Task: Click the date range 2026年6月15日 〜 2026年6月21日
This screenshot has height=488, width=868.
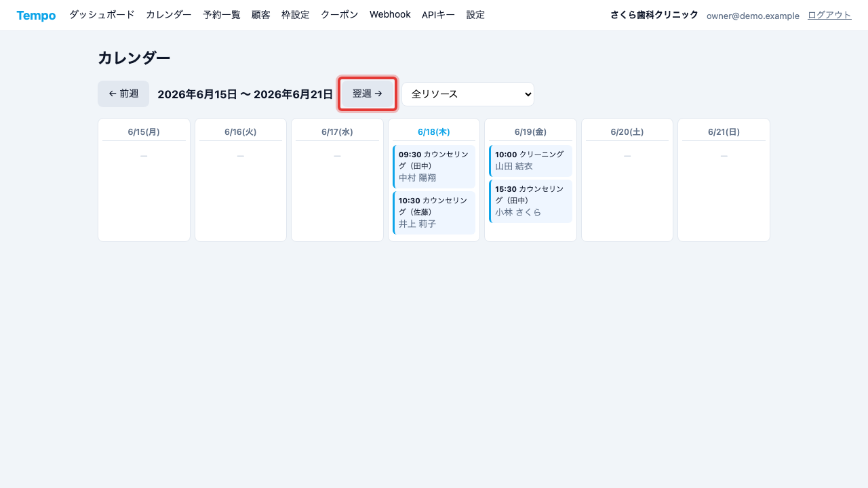Action: click(245, 94)
